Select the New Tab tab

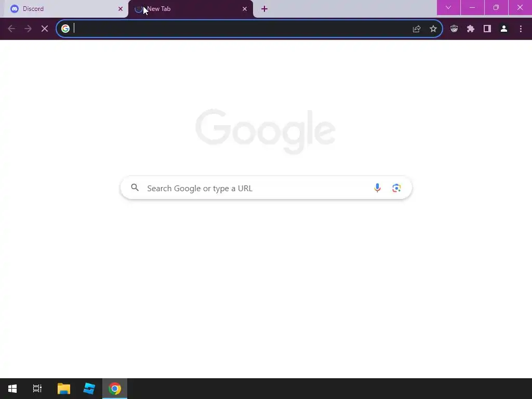pyautogui.click(x=190, y=9)
